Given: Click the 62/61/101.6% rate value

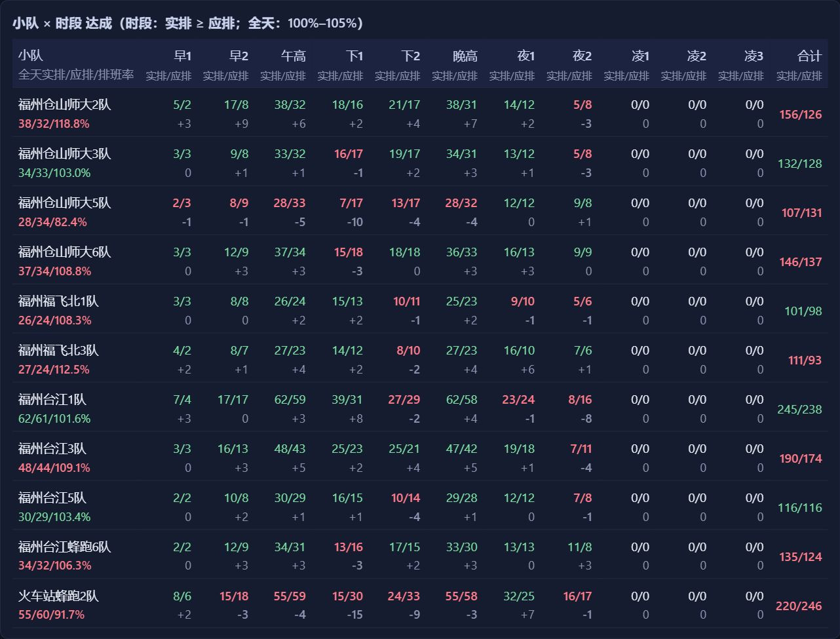Looking at the screenshot, I should [54, 418].
